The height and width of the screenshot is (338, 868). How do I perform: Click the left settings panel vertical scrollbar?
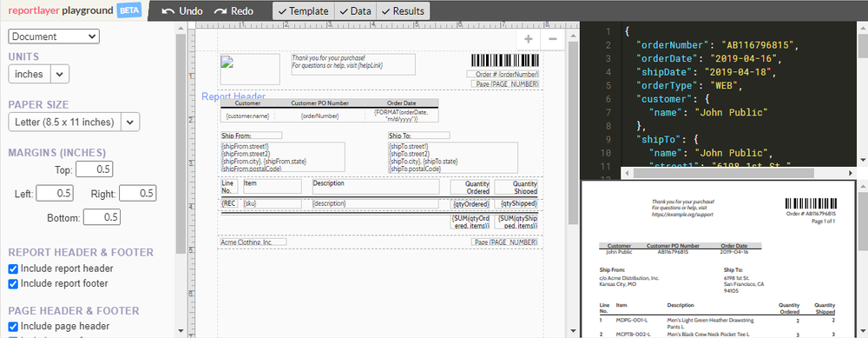click(x=181, y=143)
